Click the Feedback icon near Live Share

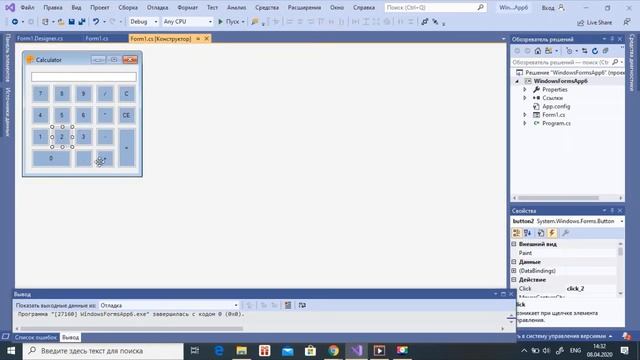(627, 22)
